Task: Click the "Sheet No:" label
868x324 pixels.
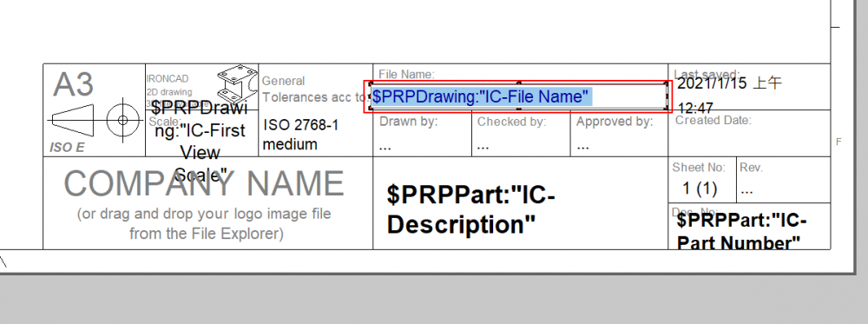Action: click(x=698, y=168)
